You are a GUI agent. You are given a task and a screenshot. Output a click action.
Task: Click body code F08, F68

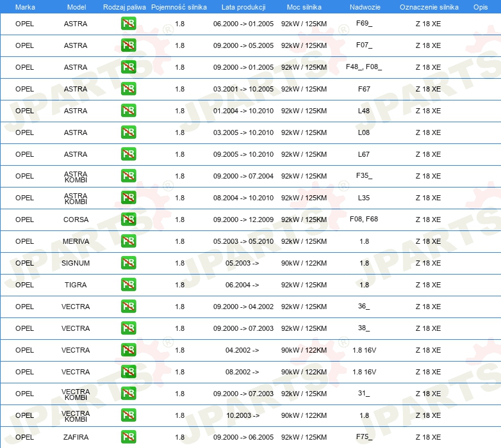click(x=364, y=220)
